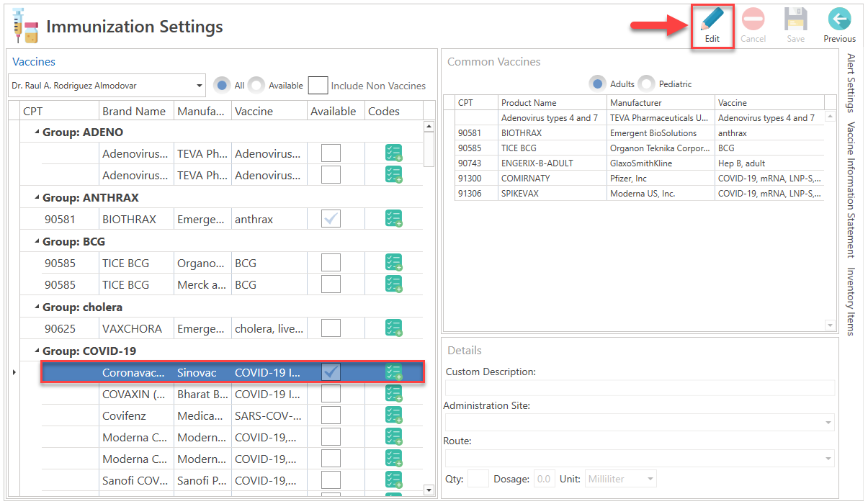Viewport: 868px width, 504px height.
Task: Select the ENGERIX-B-ADULT common vaccine row
Action: coord(640,163)
